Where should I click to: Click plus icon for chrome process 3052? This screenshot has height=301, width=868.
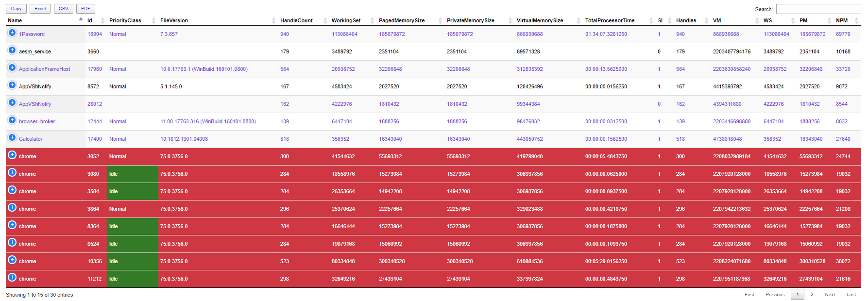[x=12, y=155]
